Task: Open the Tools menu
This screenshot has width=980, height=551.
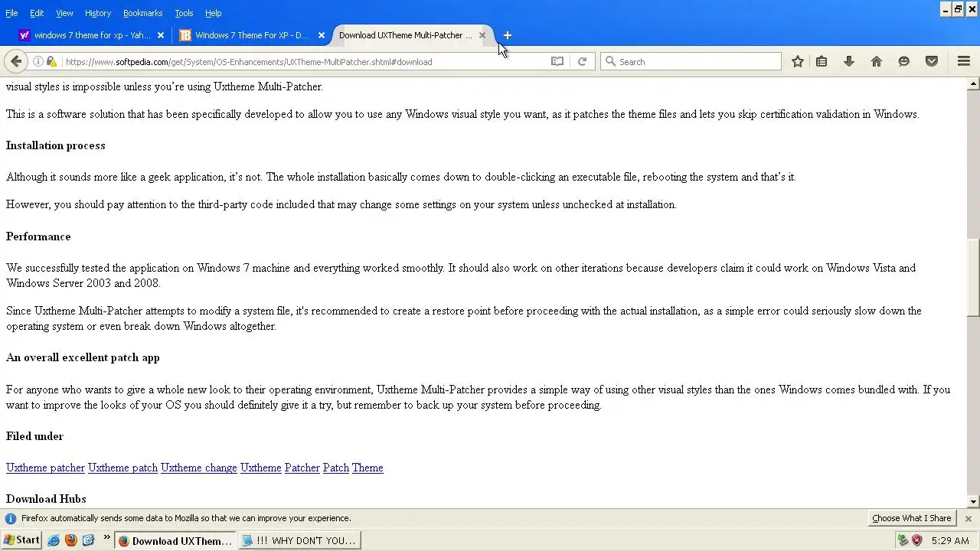Action: coord(184,13)
